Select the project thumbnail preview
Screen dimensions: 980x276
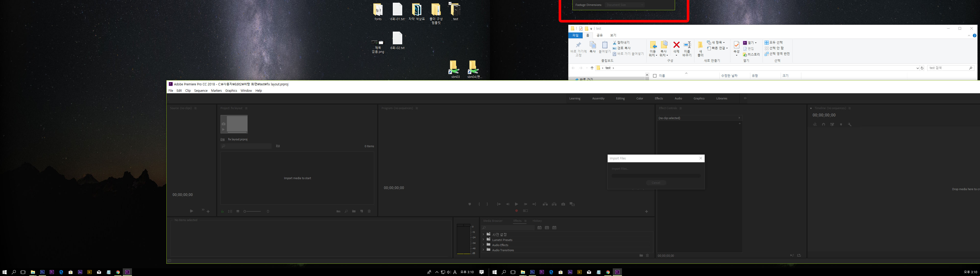click(x=234, y=124)
